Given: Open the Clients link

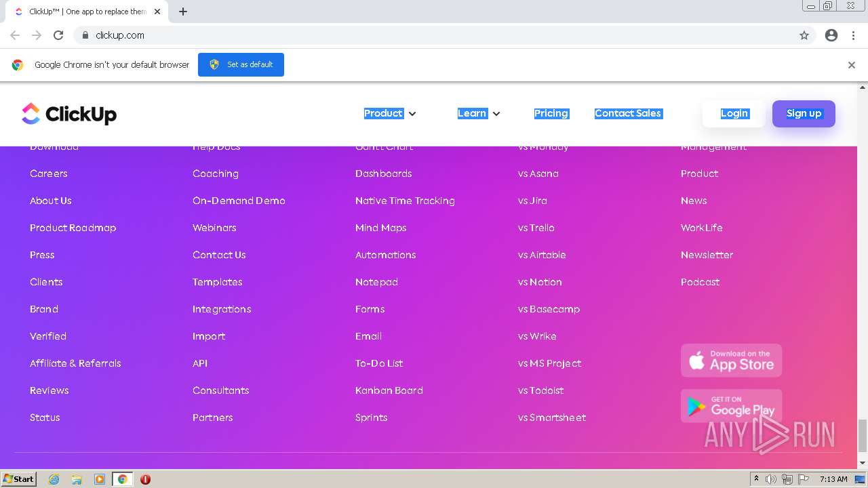Looking at the screenshot, I should point(46,282).
